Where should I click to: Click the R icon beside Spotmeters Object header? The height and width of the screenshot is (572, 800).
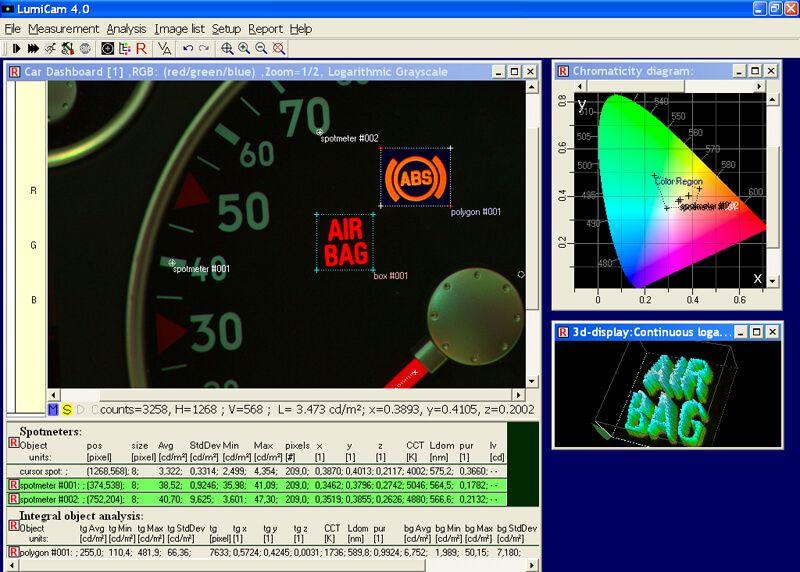click(14, 443)
